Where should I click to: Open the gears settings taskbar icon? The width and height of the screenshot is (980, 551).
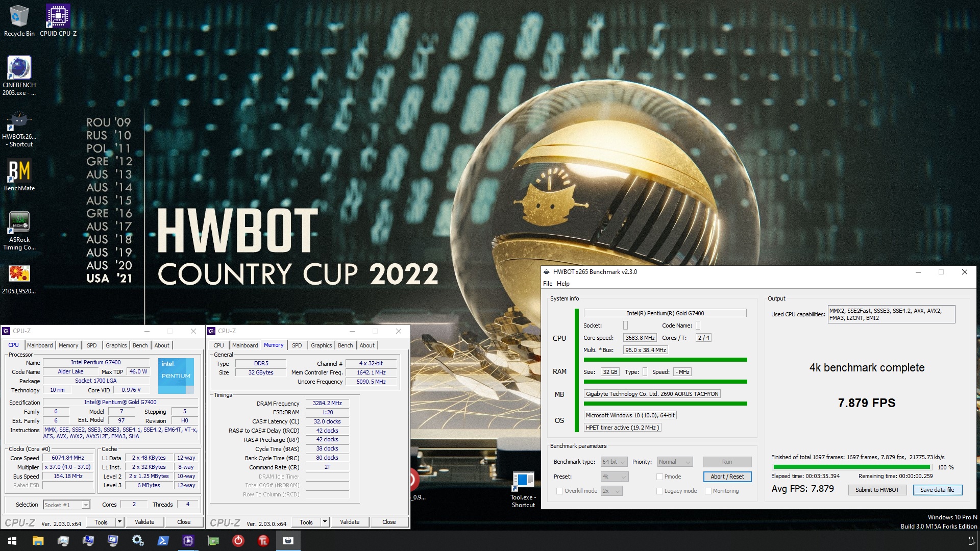(138, 541)
